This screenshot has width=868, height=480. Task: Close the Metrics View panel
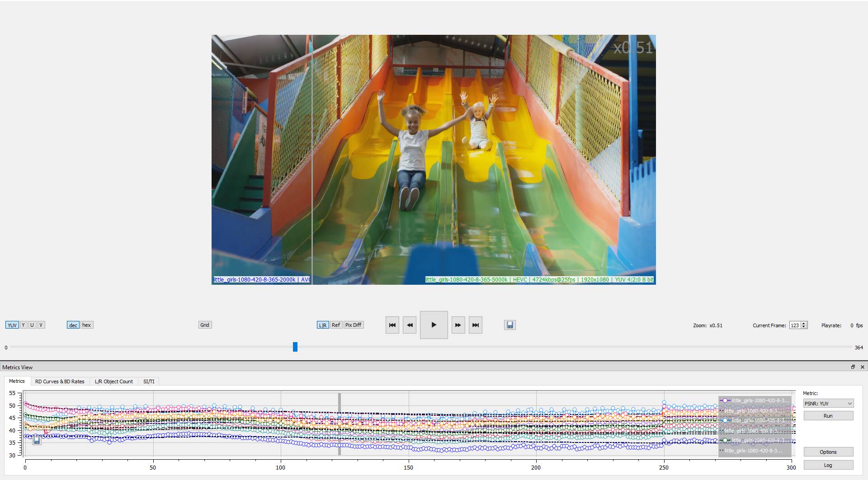click(862, 367)
